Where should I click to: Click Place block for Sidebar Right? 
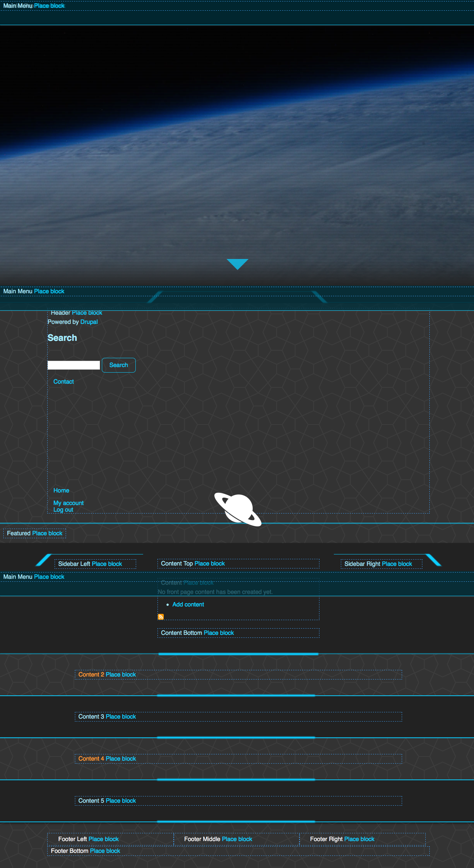(x=397, y=564)
